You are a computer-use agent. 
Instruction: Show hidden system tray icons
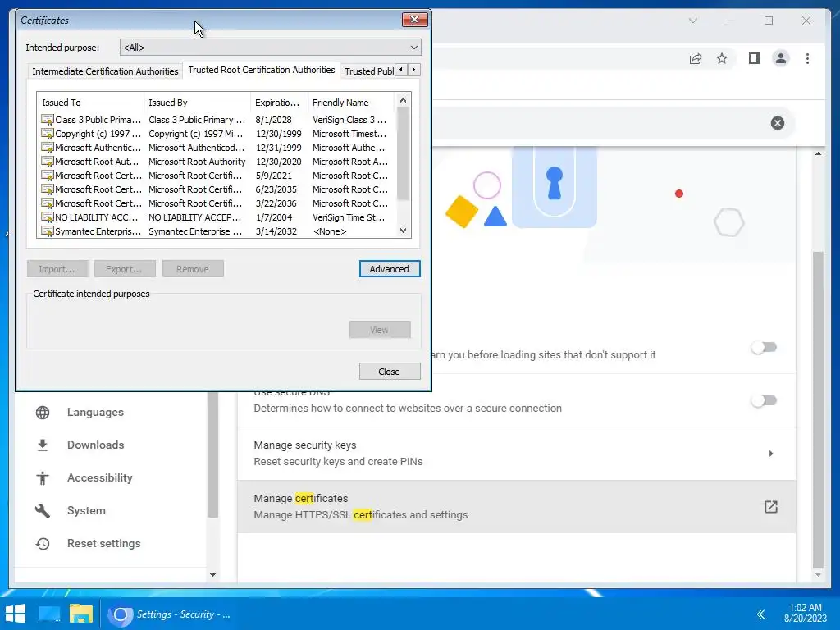tap(760, 614)
